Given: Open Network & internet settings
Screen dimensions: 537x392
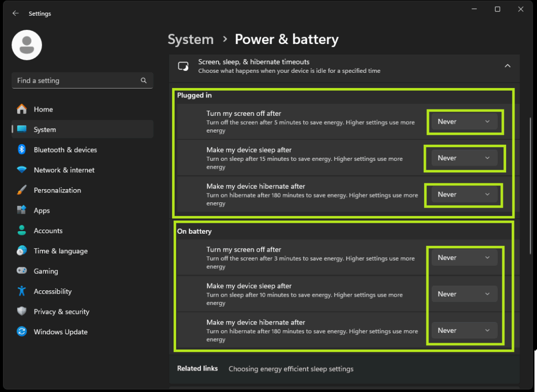Looking at the screenshot, I should [x=82, y=170].
